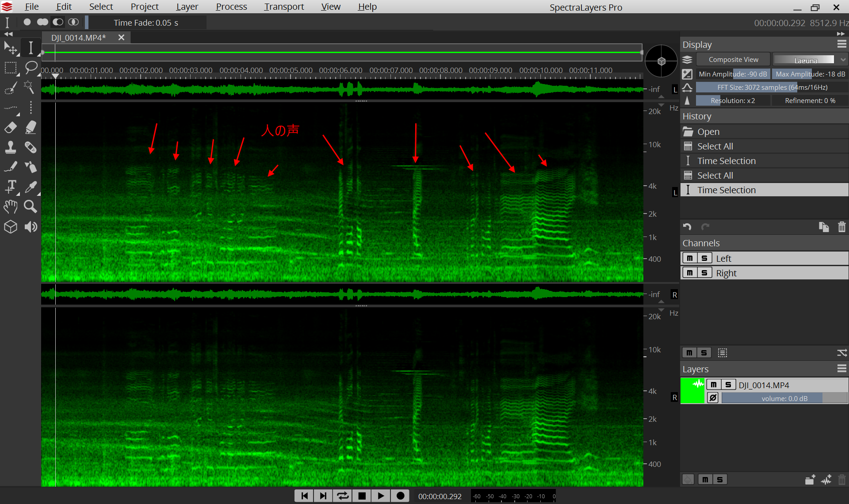This screenshot has height=504, width=849.
Task: Adjust the layer volume slider
Action: 784,398
